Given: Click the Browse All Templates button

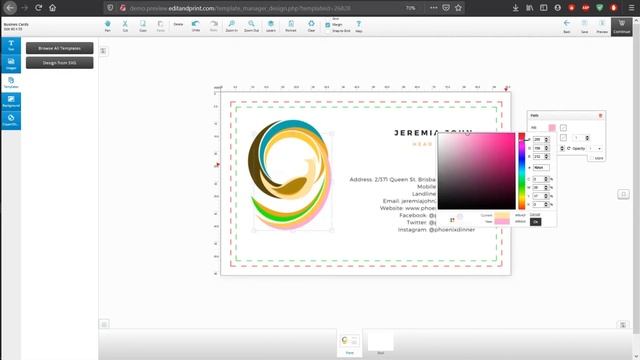Looking at the screenshot, I should pyautogui.click(x=60, y=48).
